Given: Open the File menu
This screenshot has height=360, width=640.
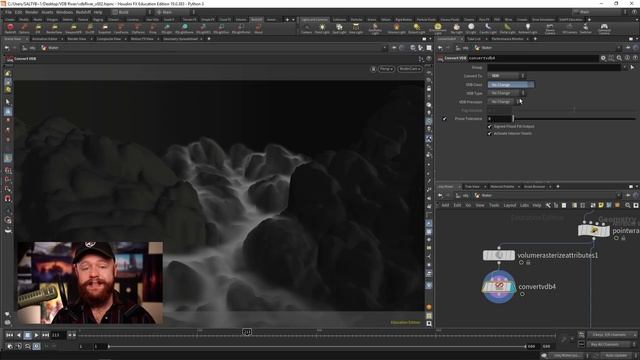Looking at the screenshot, I should coord(8,12).
